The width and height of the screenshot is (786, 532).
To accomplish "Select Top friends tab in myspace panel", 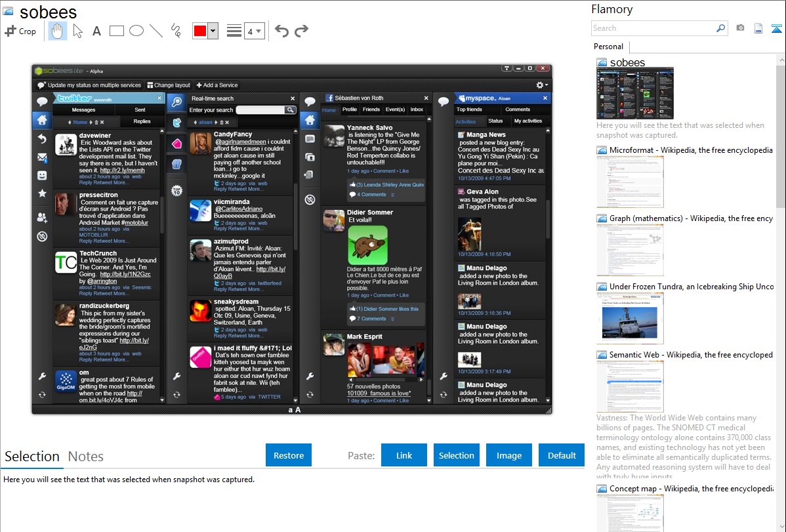I will [x=469, y=110].
